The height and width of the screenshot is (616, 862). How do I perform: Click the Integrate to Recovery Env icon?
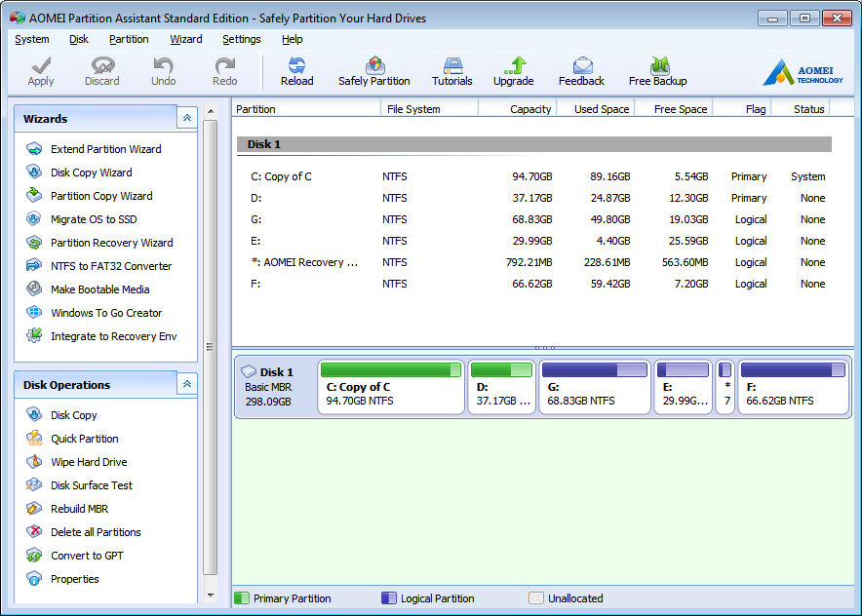(x=34, y=335)
